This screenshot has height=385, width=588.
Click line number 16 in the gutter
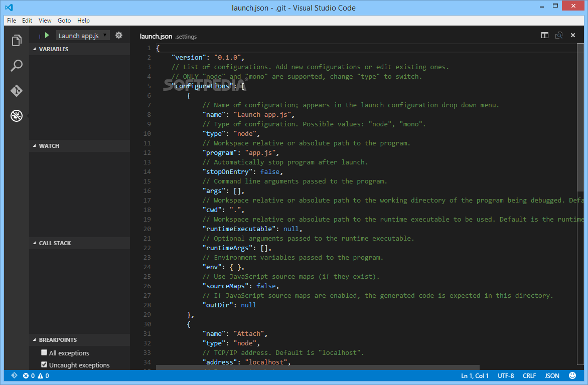coord(147,191)
